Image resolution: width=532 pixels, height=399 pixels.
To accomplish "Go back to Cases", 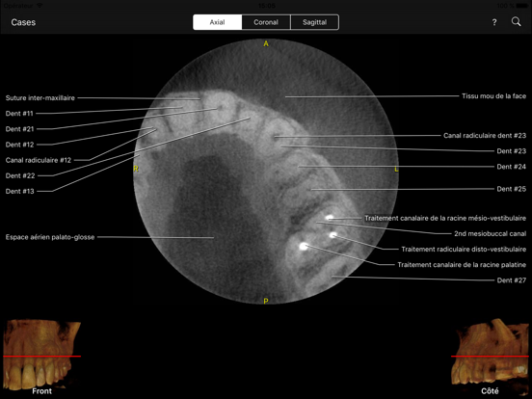I will pos(23,22).
